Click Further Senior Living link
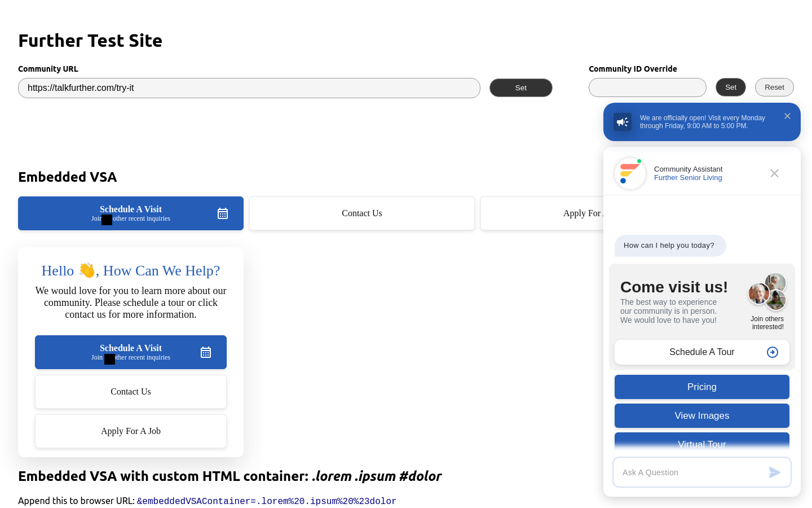Image resolution: width=812 pixels, height=508 pixels. coord(688,178)
